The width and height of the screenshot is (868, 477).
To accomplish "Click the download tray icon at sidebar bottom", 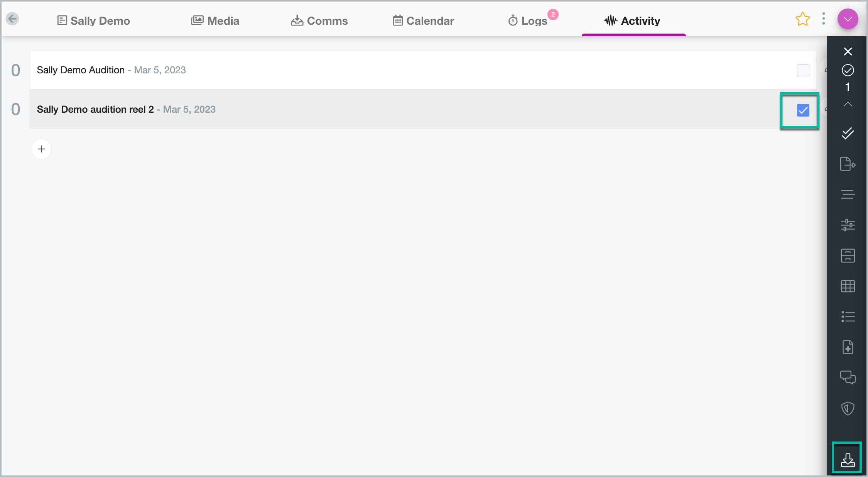I will pyautogui.click(x=848, y=460).
